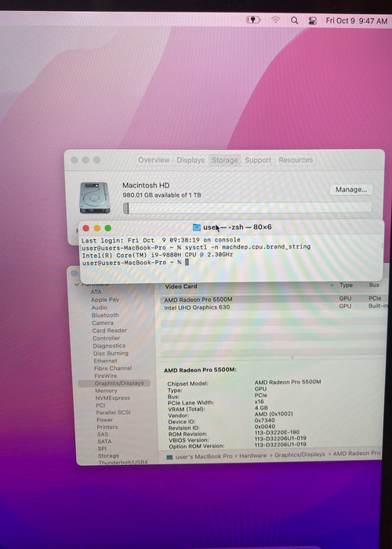Screen dimensions: 392x549
Task: Switch to the Overview tab
Action: [154, 160]
